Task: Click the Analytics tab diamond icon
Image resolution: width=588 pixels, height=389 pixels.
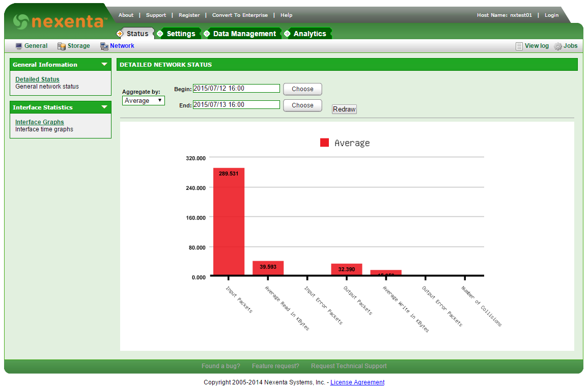Action: click(x=287, y=34)
